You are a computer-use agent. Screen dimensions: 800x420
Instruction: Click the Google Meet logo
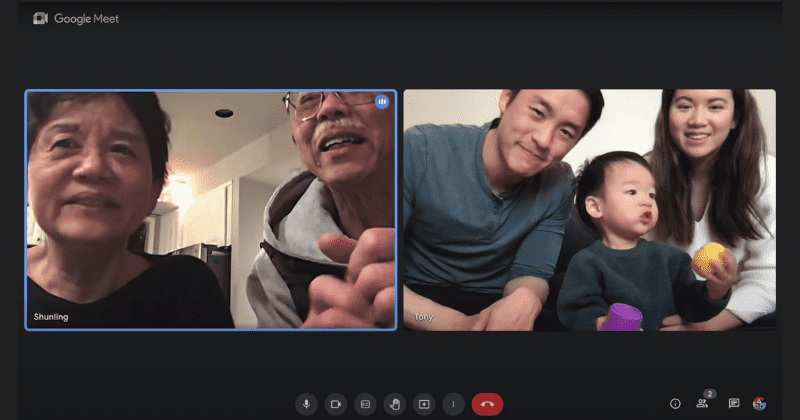[x=76, y=19]
